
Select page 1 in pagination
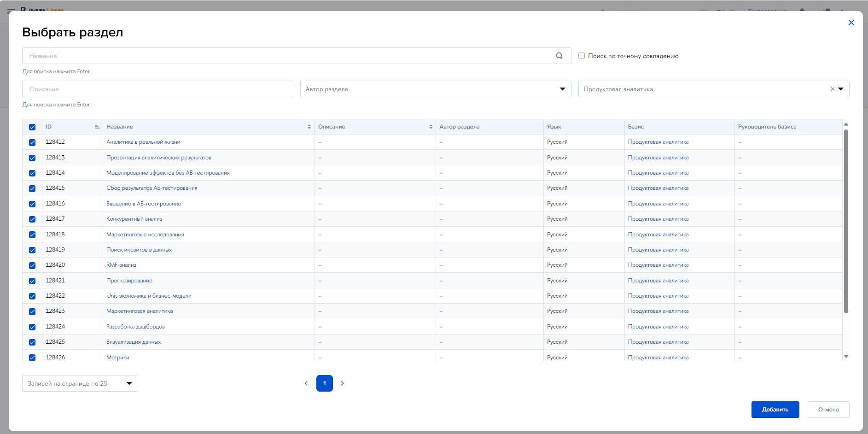(324, 383)
